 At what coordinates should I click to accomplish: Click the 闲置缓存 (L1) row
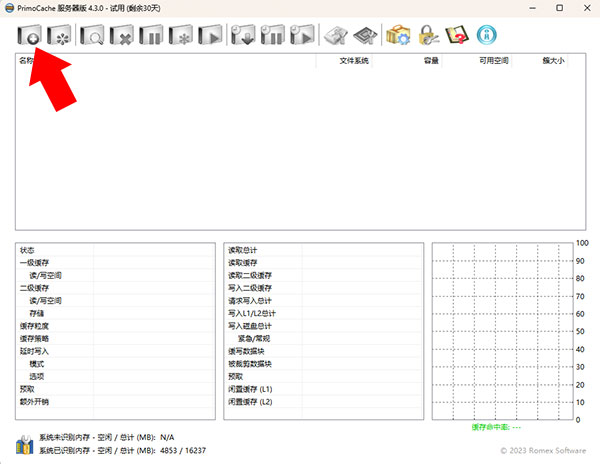pyautogui.click(x=324, y=389)
